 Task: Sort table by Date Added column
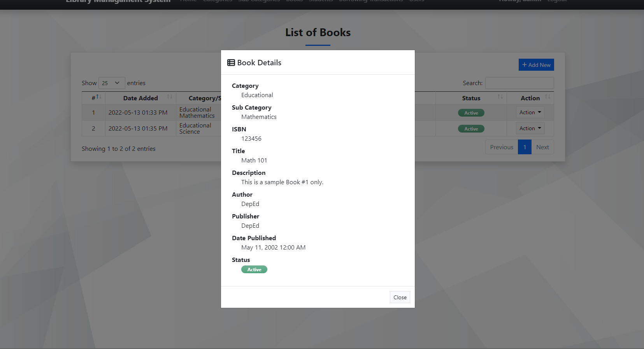point(140,98)
